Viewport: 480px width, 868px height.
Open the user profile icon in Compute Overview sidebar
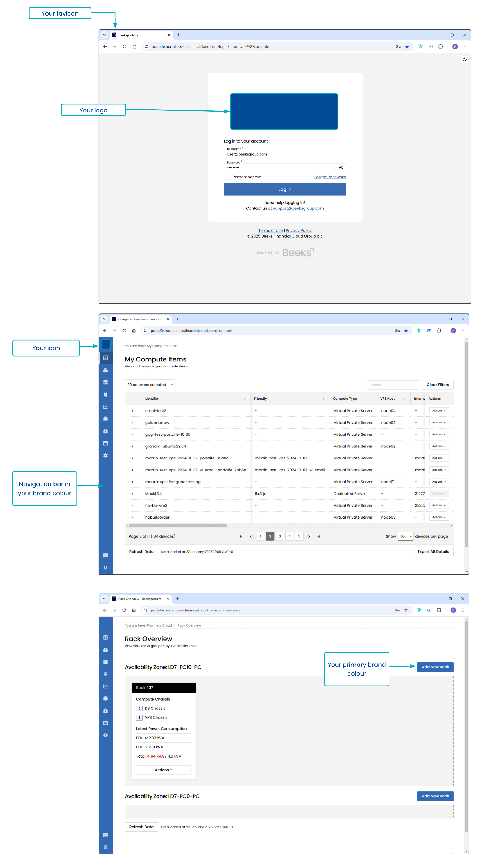point(106,568)
